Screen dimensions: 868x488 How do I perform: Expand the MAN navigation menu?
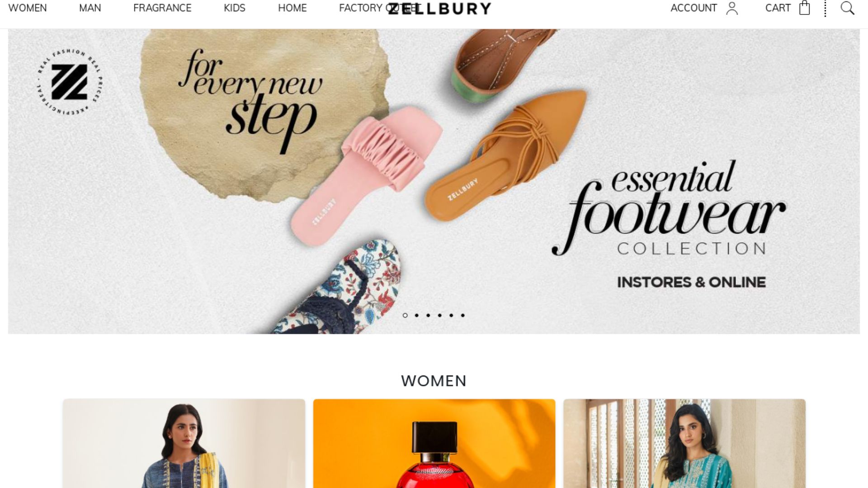[90, 8]
